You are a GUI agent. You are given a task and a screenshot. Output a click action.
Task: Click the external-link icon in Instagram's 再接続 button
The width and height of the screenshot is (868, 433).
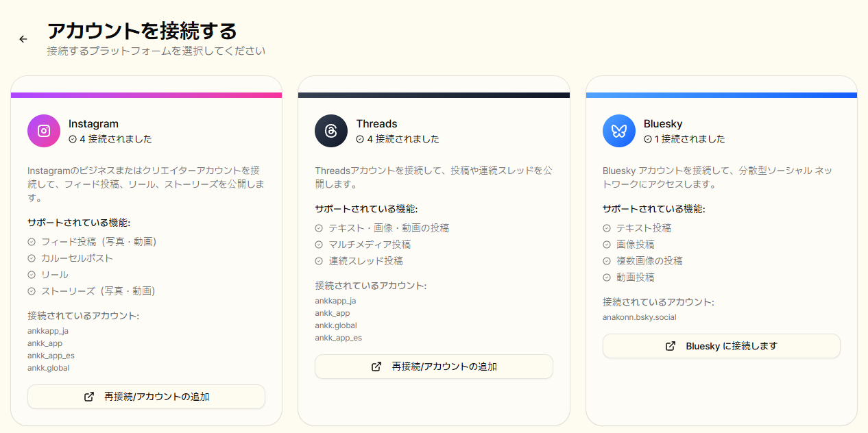(x=88, y=397)
